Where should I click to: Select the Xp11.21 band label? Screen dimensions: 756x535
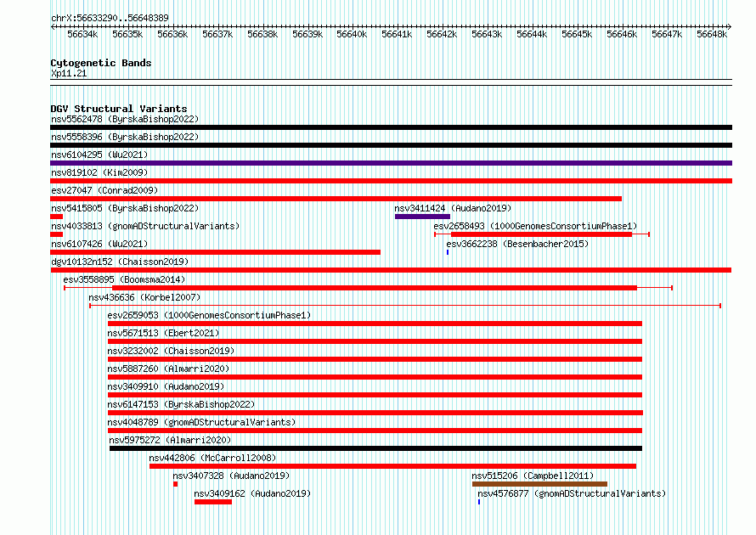tap(69, 73)
